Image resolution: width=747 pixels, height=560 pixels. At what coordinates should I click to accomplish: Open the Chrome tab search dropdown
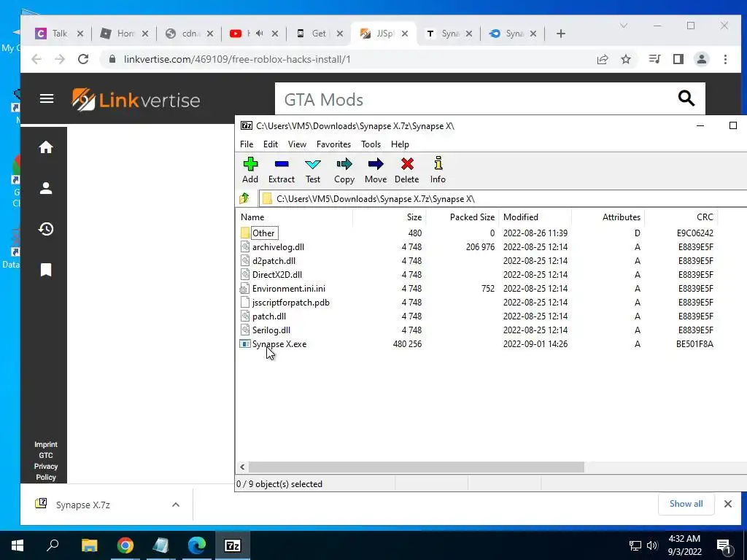[623, 26]
